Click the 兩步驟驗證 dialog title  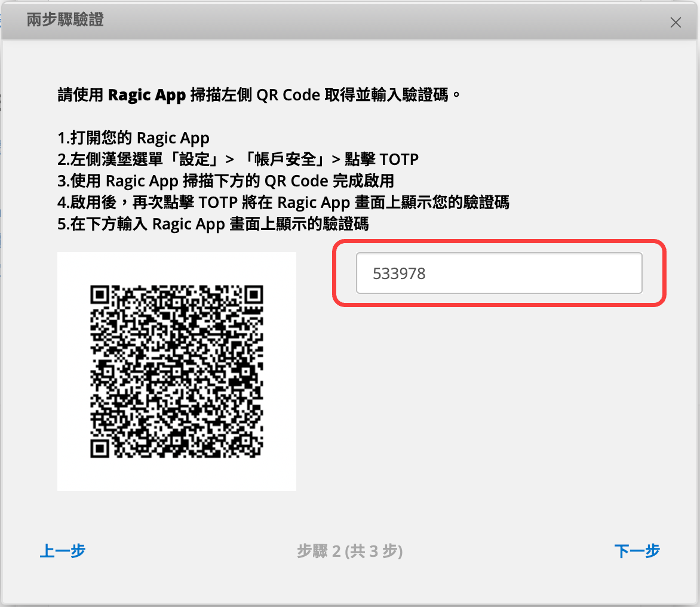coord(65,20)
